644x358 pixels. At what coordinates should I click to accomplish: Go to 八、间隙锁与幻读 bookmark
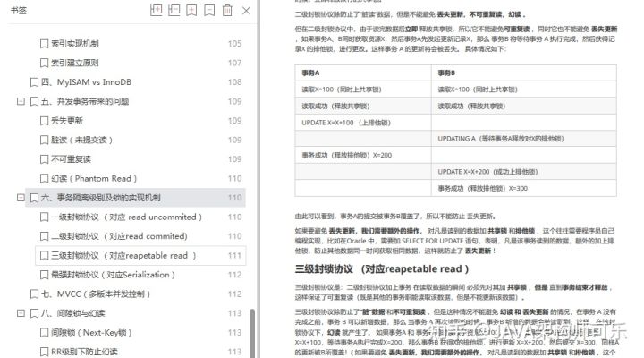point(73,313)
